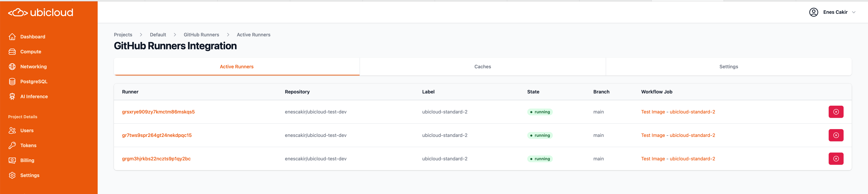Click the Repository column header

tap(297, 92)
